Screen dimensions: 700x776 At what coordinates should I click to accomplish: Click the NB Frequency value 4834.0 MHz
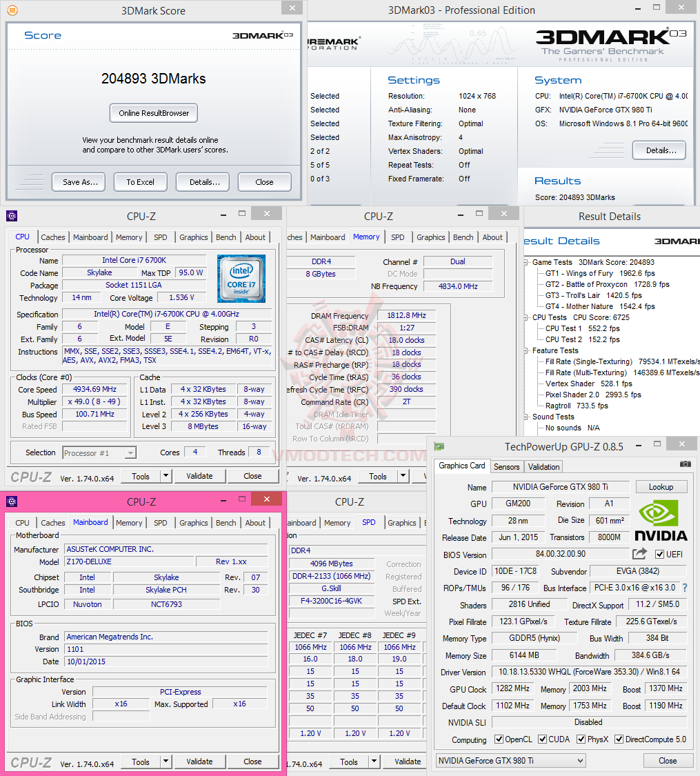tap(458, 286)
